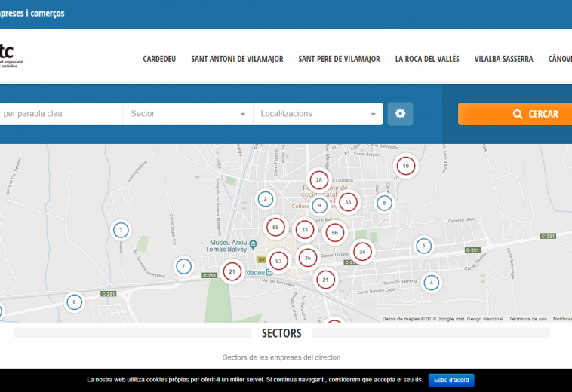Select cluster 33 beside marker 9
572x392 pixels.
click(348, 202)
